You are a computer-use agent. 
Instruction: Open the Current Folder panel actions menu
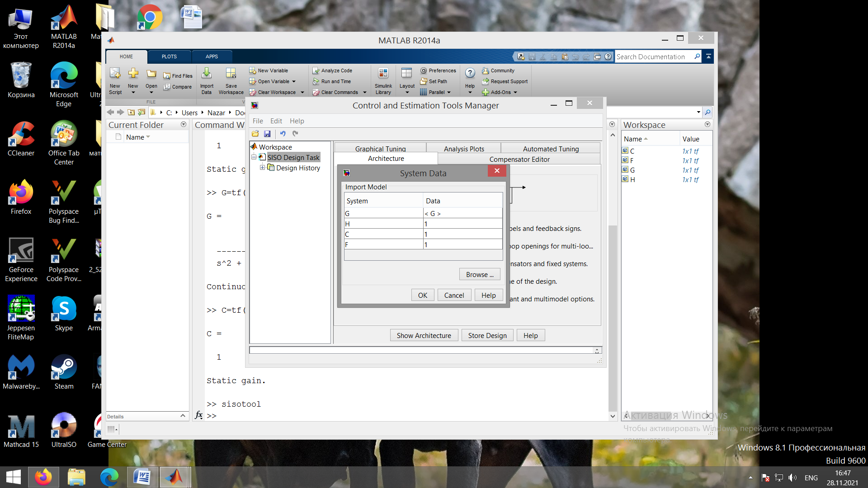click(x=184, y=125)
